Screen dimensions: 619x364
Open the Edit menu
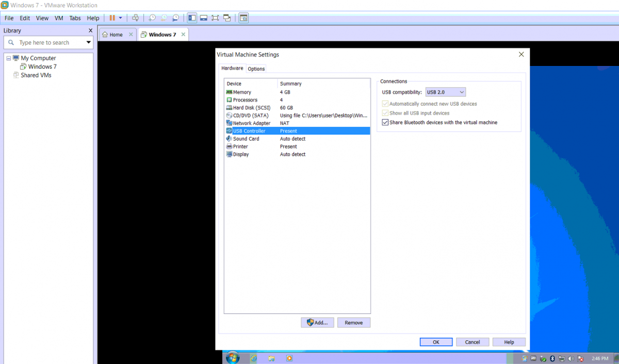(25, 18)
